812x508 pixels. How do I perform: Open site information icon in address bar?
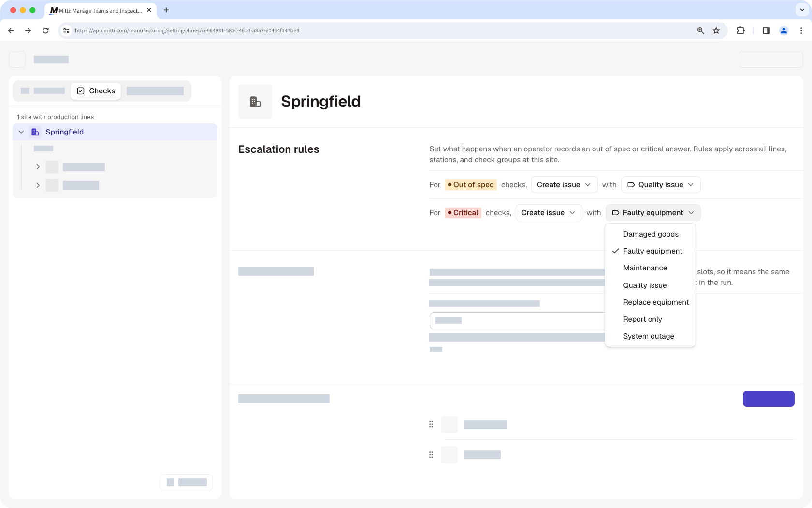(x=66, y=30)
